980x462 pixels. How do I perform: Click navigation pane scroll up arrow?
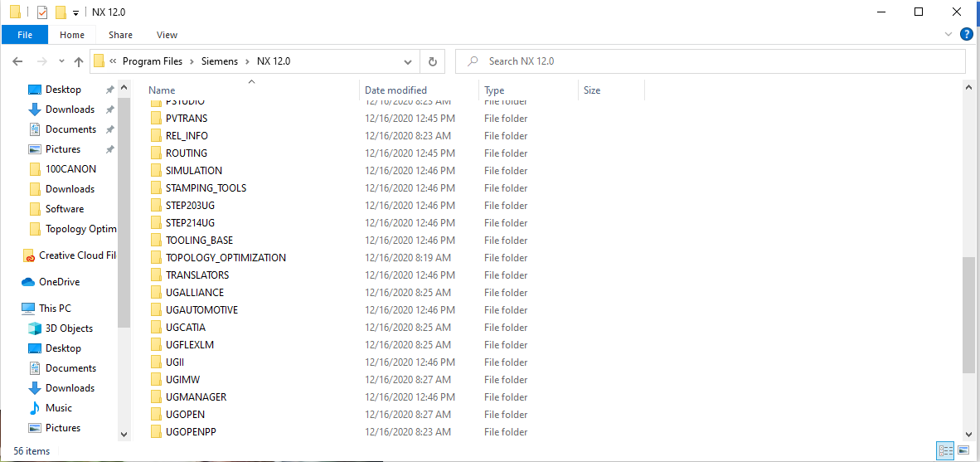pyautogui.click(x=124, y=88)
